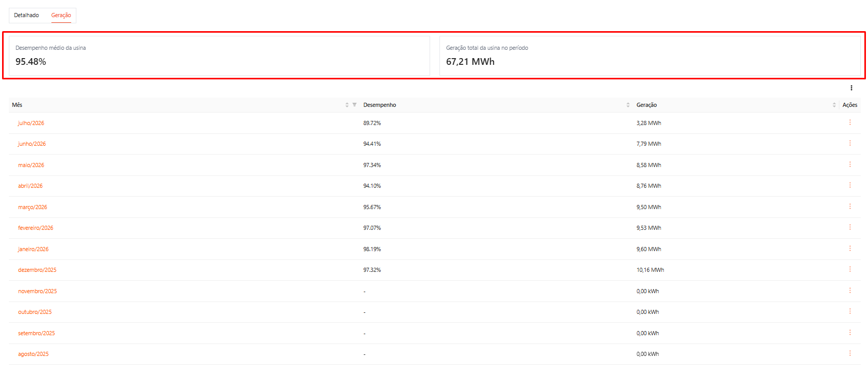868x385 pixels.
Task: Sort table by Mês column arrows
Action: 347,105
